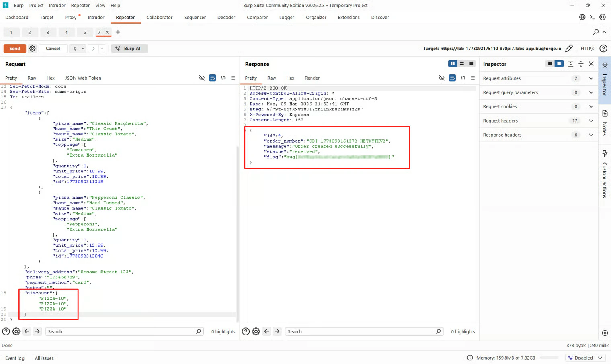Add a new Repeater tab
Screen dimensions: 611x364
point(118,32)
